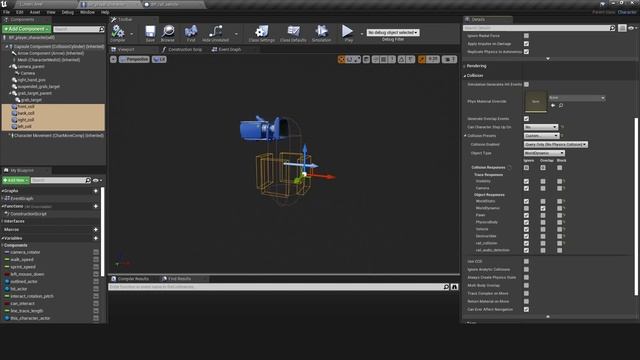
Task: Add new variable with plus icon
Action: point(96,238)
